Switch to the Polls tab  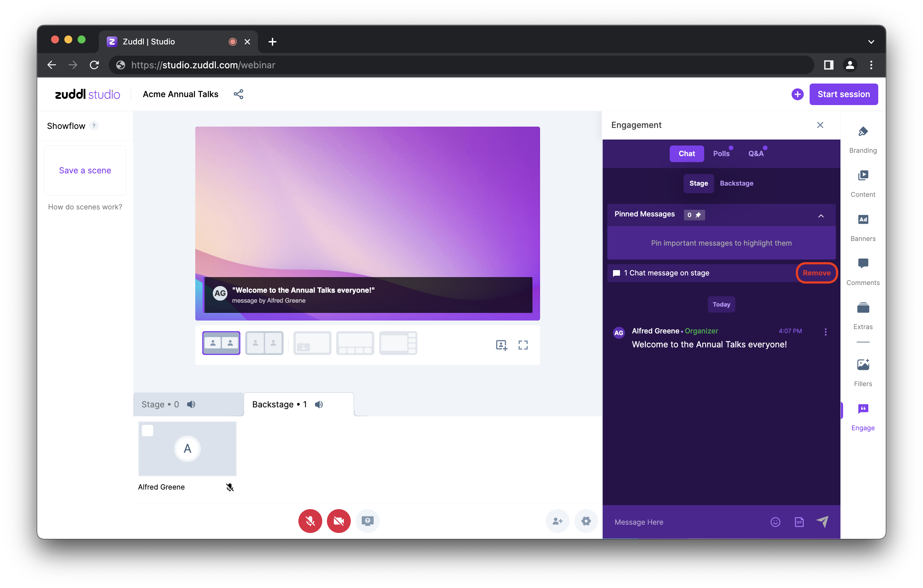point(721,154)
